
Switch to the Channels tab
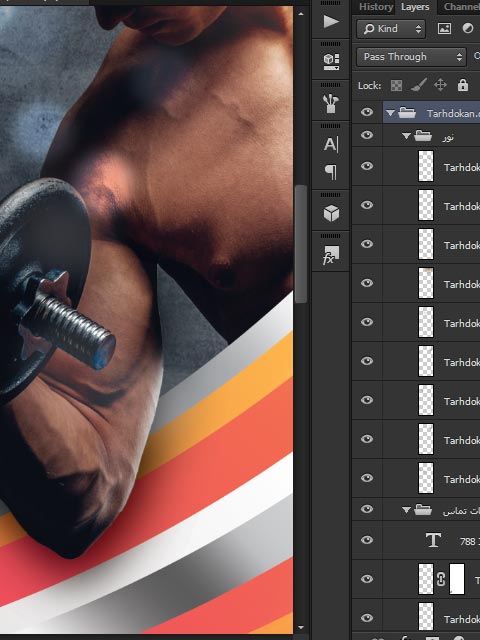point(461,7)
